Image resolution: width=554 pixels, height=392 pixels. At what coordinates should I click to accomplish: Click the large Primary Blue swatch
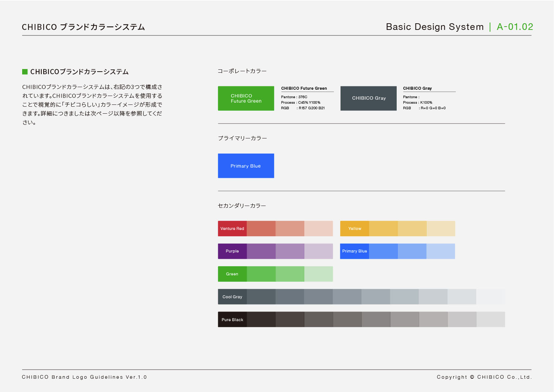pos(246,166)
